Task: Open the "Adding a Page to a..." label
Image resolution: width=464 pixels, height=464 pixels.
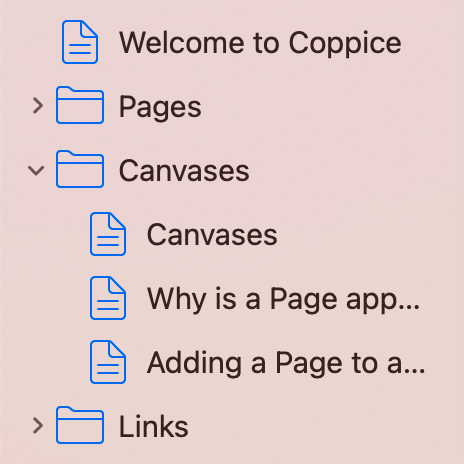Action: tap(286, 363)
